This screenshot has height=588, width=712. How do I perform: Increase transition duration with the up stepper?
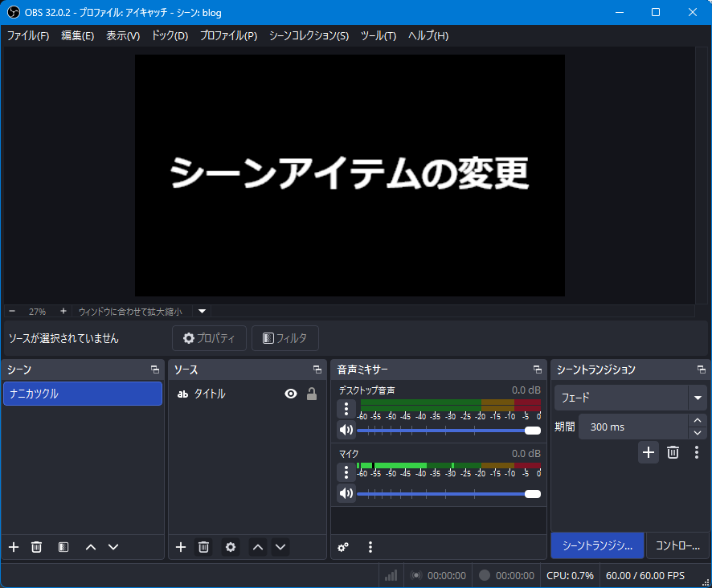click(x=698, y=421)
